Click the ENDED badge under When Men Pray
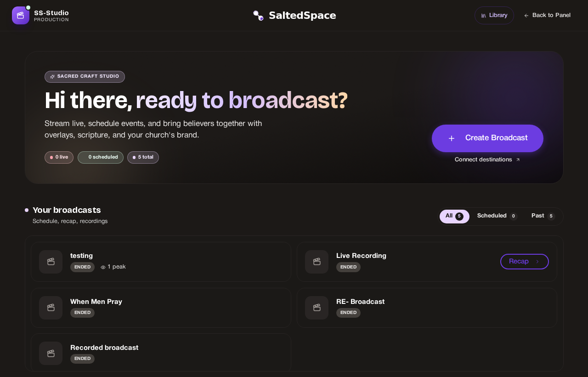The height and width of the screenshot is (377, 588). (x=82, y=313)
